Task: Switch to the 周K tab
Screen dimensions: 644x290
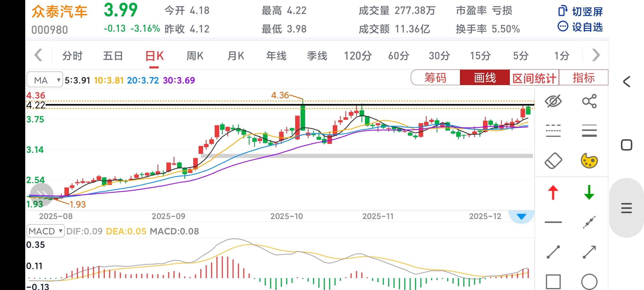Action: point(195,56)
